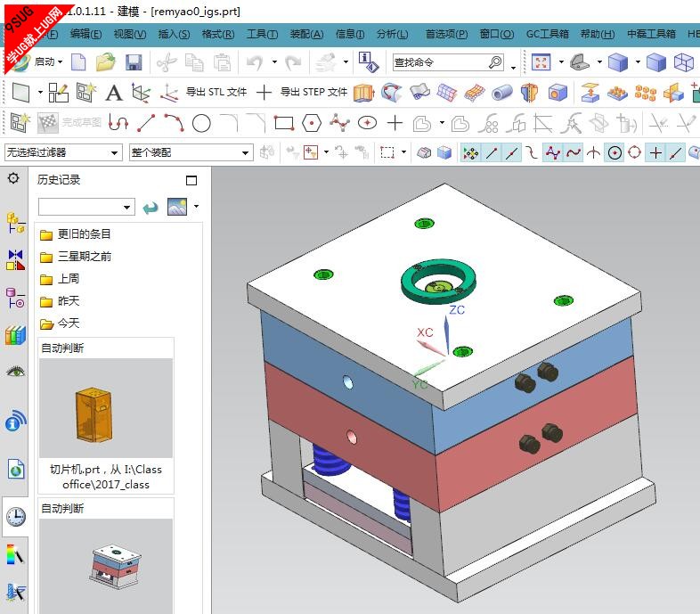Open the history view style dropdown arrow

point(197,206)
